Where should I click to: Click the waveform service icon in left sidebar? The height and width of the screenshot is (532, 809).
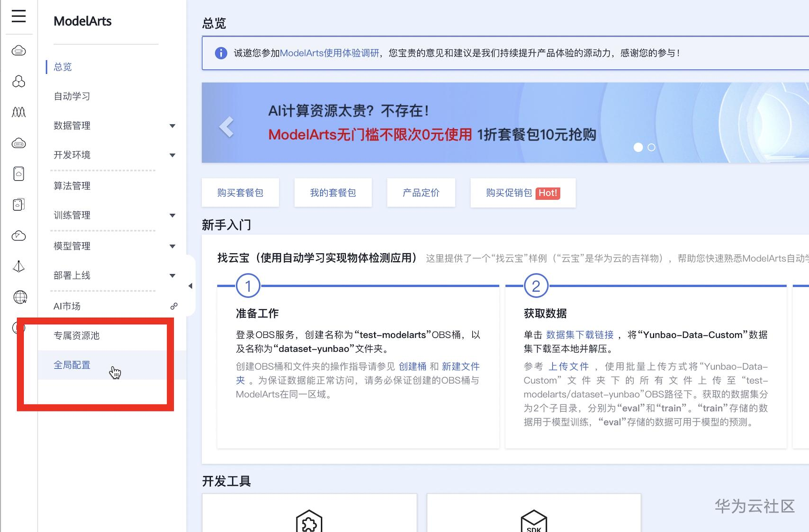coord(18,112)
